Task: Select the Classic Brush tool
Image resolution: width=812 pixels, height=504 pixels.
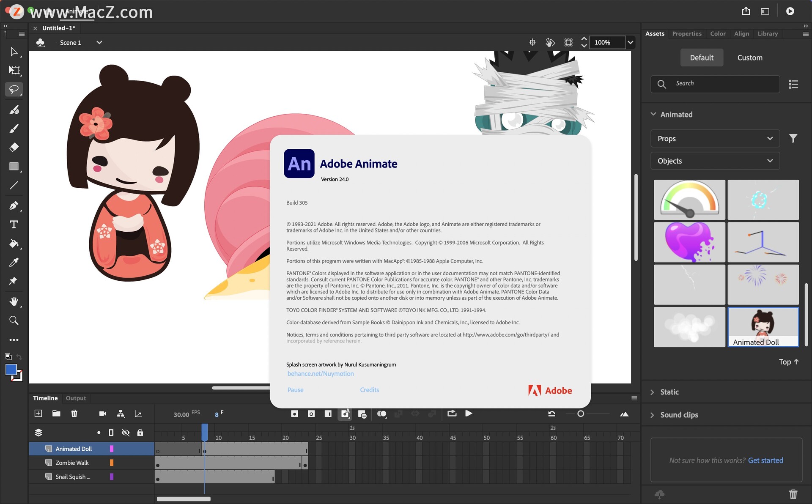Action: tap(14, 128)
